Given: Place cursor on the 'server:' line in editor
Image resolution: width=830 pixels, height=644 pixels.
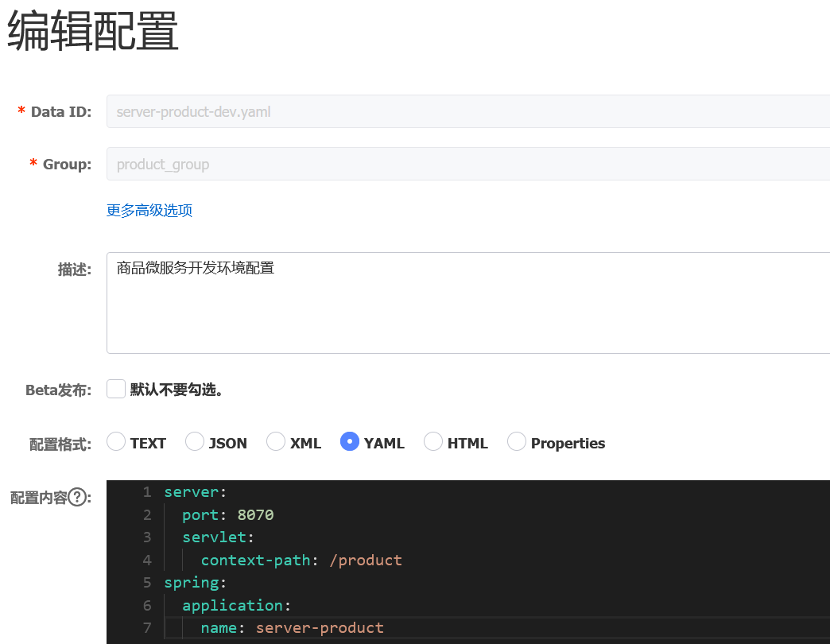Looking at the screenshot, I should coord(196,492).
